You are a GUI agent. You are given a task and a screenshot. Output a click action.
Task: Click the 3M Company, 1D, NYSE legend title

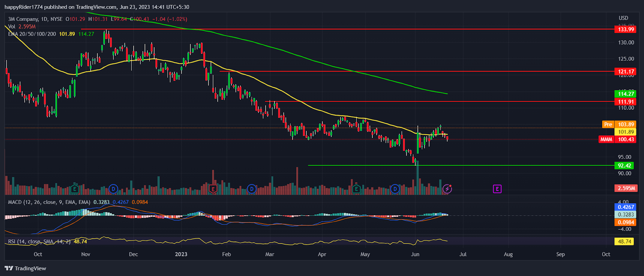(x=35, y=19)
